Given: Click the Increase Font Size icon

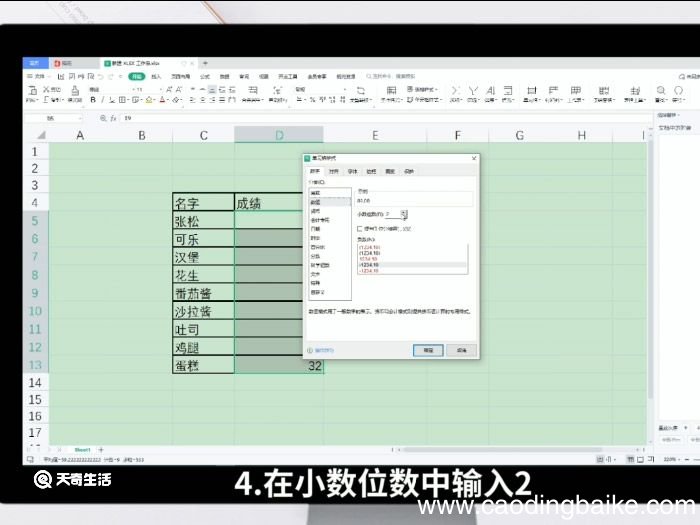Looking at the screenshot, I should pyautogui.click(x=169, y=90).
